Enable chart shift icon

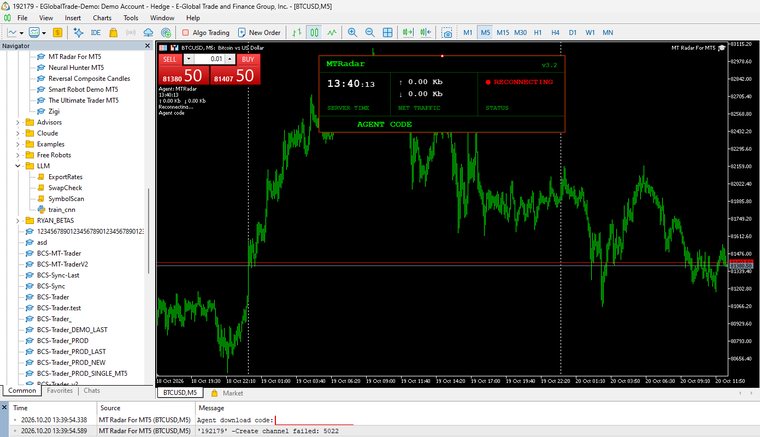pyautogui.click(x=426, y=32)
